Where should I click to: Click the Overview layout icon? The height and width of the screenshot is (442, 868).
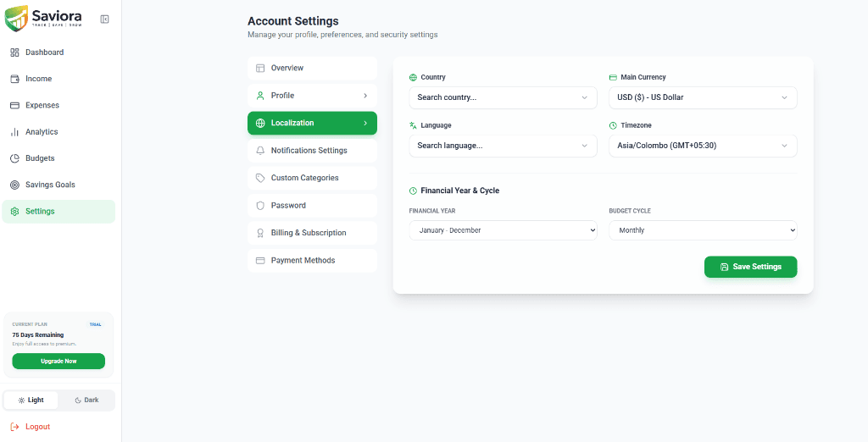pyautogui.click(x=260, y=68)
